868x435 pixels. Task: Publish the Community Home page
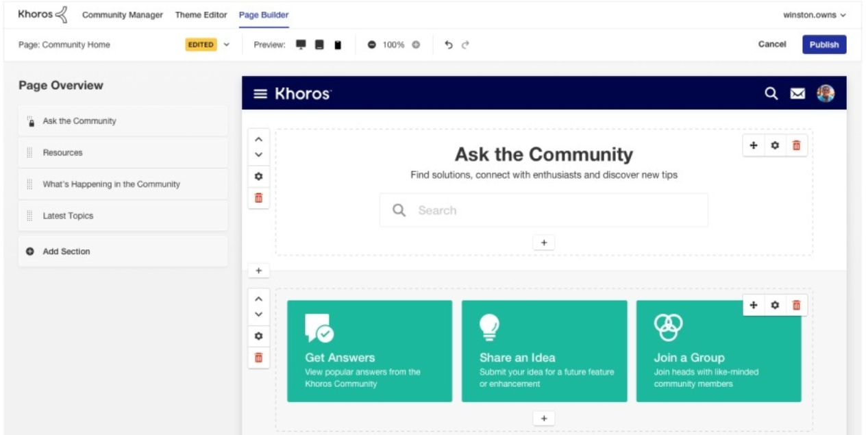click(824, 43)
